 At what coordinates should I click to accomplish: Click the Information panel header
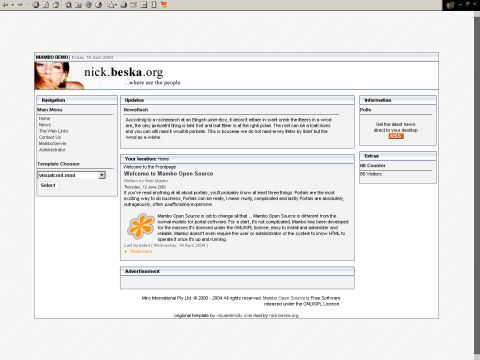coord(398,100)
